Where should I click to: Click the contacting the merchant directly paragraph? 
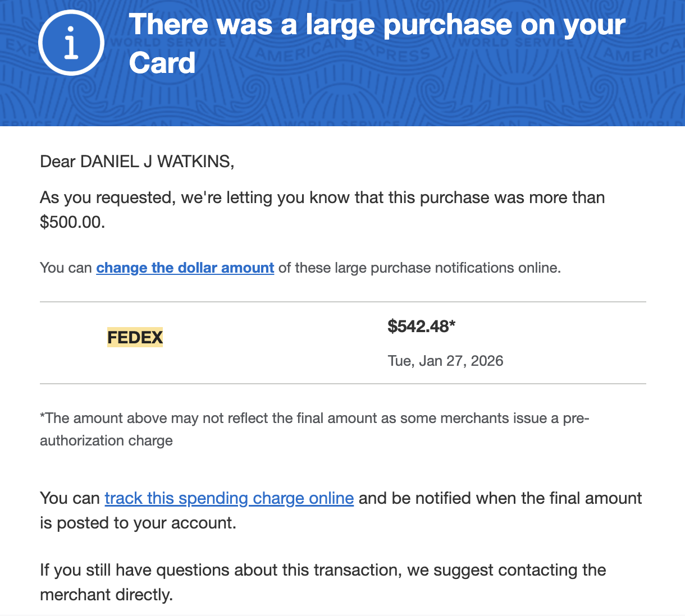pyautogui.click(x=323, y=582)
